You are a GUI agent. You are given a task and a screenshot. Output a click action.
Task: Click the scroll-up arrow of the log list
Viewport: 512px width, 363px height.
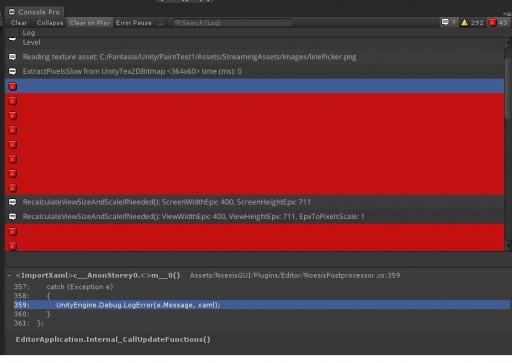(x=508, y=41)
